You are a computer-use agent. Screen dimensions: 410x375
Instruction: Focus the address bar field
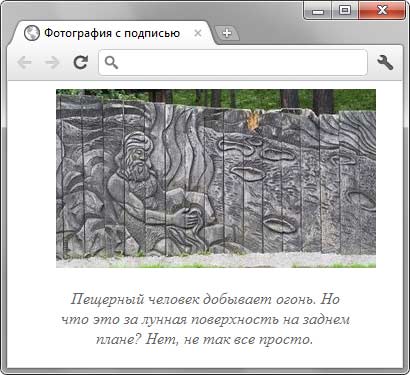pyautogui.click(x=233, y=62)
